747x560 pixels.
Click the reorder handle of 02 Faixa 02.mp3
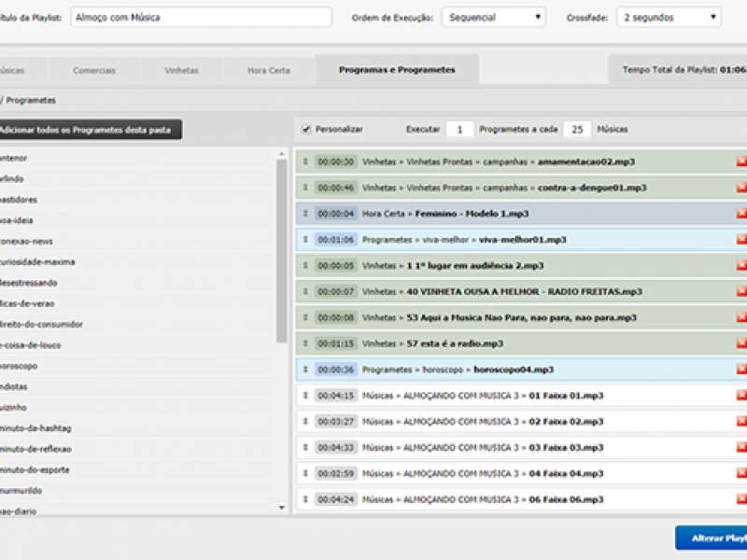pyautogui.click(x=306, y=422)
